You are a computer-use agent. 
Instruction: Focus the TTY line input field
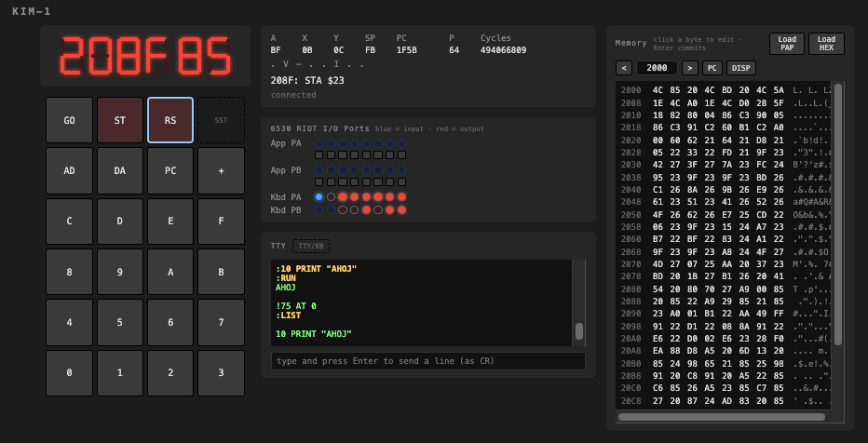coord(427,361)
